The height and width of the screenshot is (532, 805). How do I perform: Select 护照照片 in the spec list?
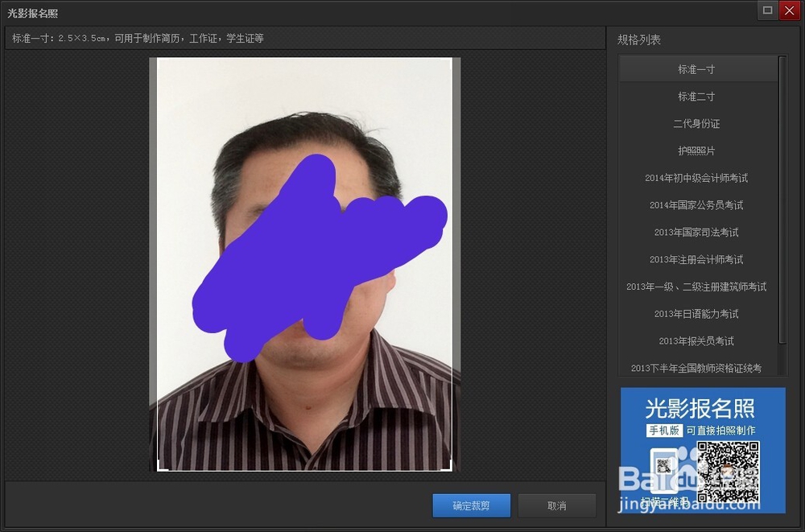696,151
